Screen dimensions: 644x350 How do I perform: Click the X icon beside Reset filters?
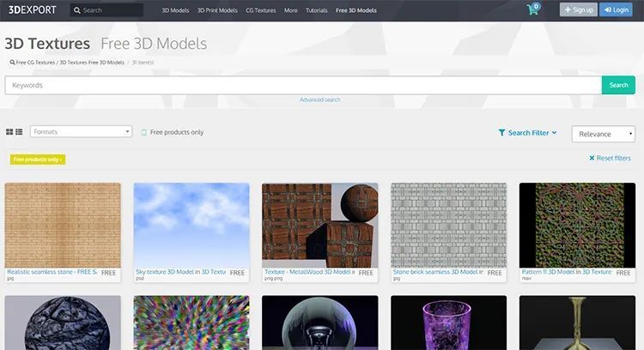(592, 158)
